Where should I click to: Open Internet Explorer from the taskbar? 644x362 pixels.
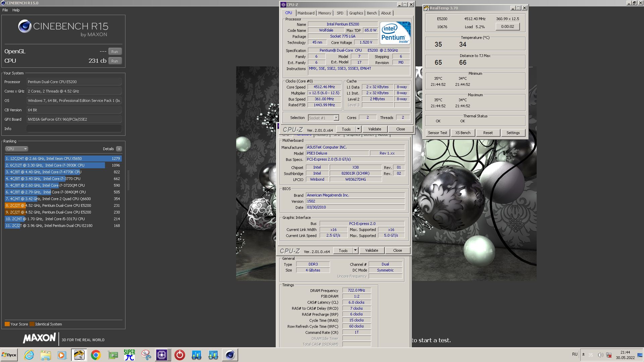point(29,355)
